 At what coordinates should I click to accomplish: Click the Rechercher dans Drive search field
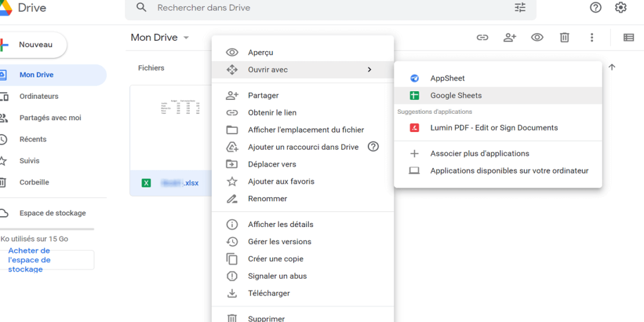(x=331, y=8)
